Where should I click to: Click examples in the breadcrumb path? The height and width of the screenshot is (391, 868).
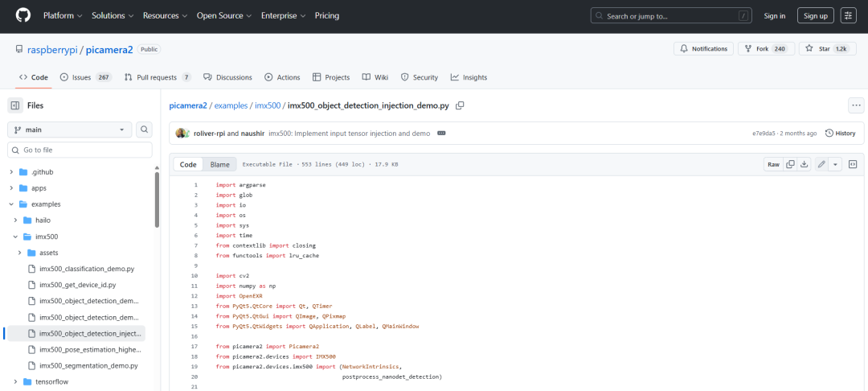point(231,105)
